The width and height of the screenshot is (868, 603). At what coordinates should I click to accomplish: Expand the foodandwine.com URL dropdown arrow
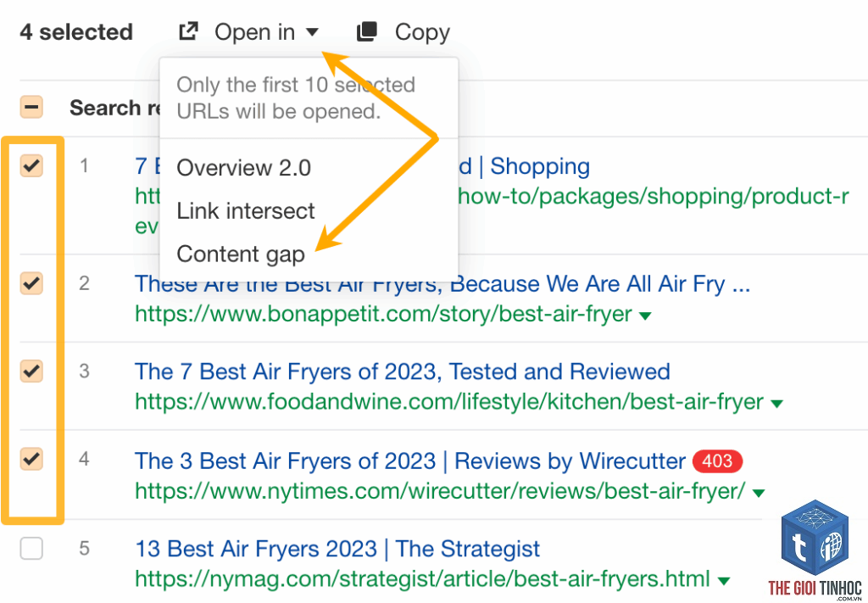(x=776, y=404)
